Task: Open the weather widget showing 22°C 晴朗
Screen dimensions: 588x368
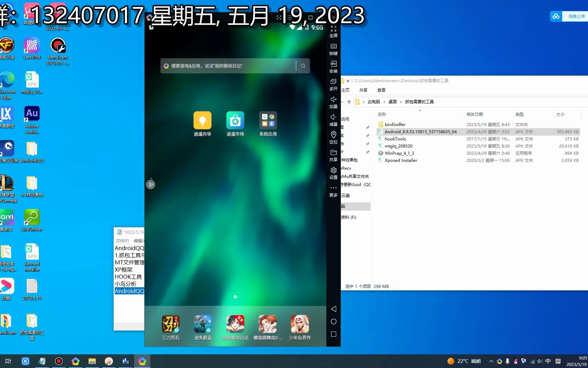Action: coord(464,361)
